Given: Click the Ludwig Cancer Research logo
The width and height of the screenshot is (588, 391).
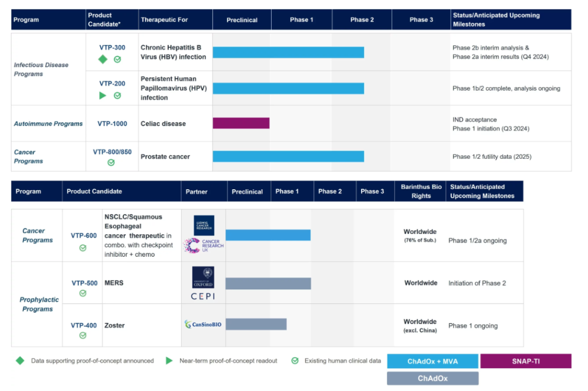Looking at the screenshot, I should (x=204, y=225).
